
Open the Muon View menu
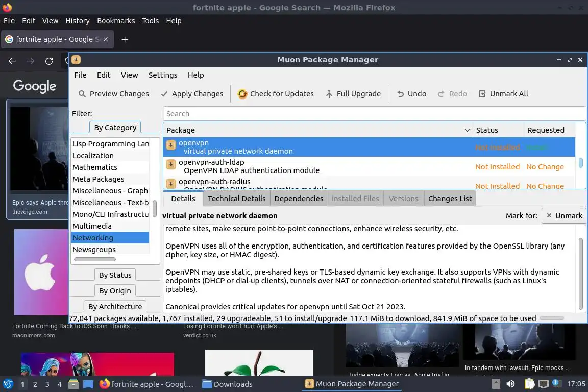(x=129, y=75)
